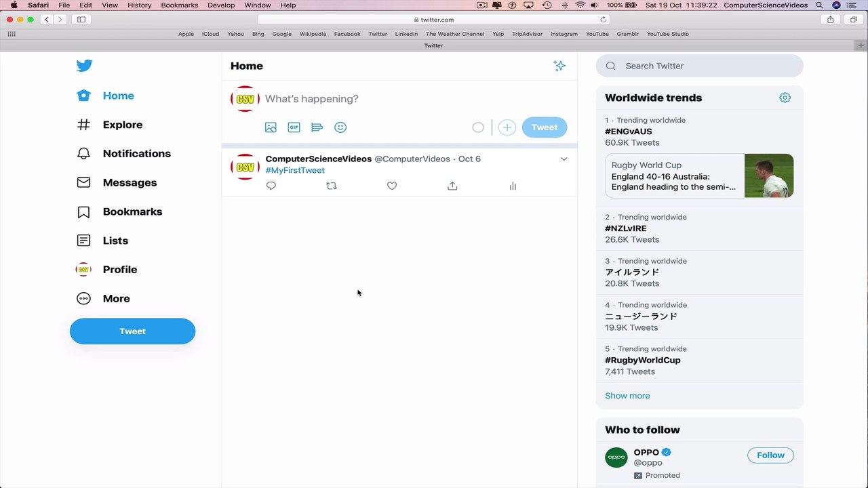This screenshot has width=868, height=488.
Task: Open the ニュージーランド trend
Action: tap(641, 317)
